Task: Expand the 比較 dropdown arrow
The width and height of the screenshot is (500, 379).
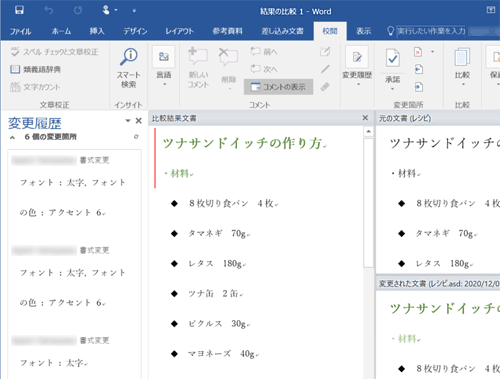Action: pyautogui.click(x=463, y=84)
